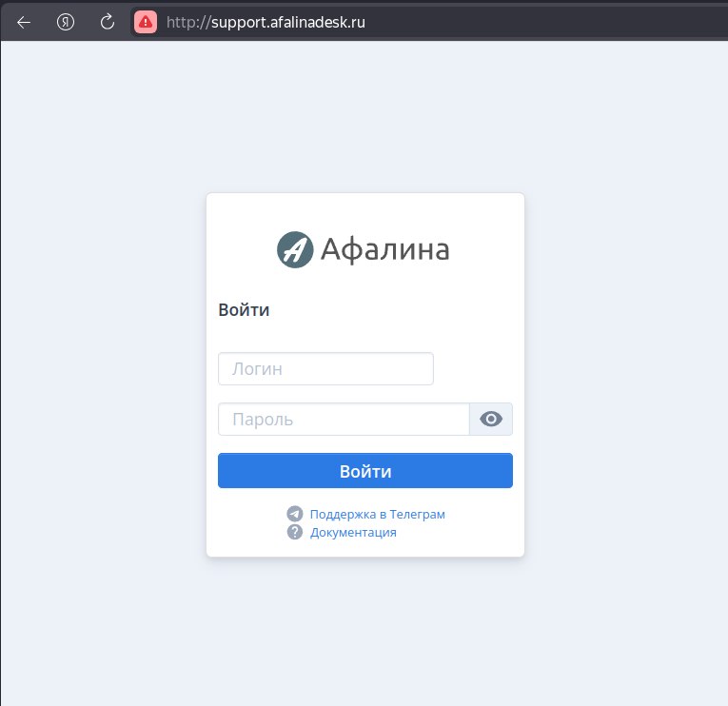Focus the Логин input field
The height and width of the screenshot is (706, 728).
325,368
